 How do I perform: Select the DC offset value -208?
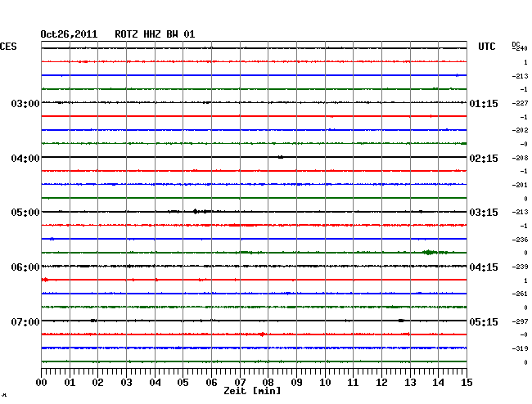[x=520, y=158]
